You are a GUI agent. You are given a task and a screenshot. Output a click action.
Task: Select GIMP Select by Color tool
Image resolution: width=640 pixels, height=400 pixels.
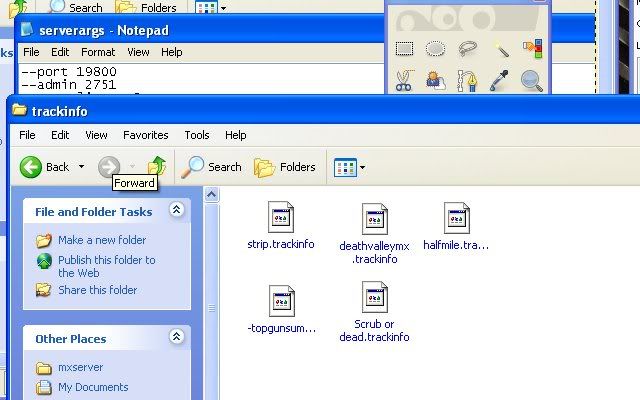(x=533, y=49)
